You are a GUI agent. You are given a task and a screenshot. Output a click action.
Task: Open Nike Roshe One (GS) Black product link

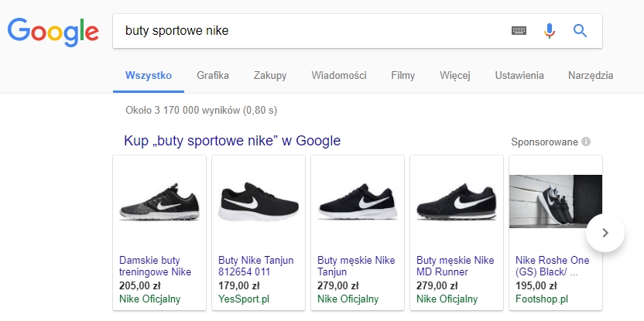[550, 266]
